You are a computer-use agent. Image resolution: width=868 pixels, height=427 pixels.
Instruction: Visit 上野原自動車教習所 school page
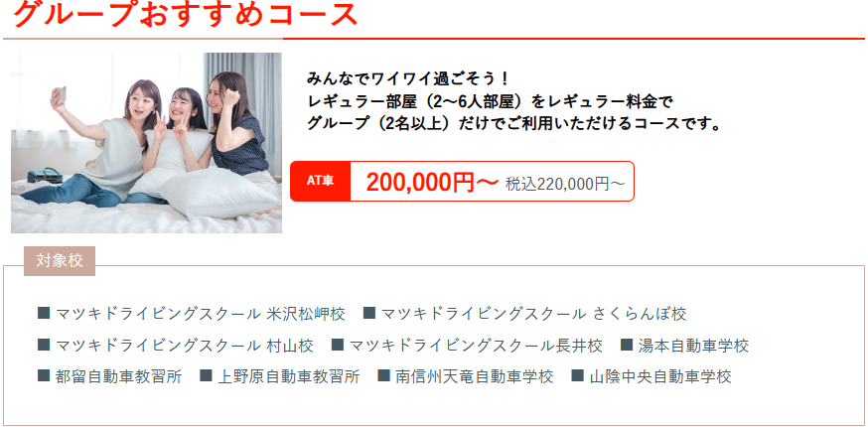tap(288, 377)
